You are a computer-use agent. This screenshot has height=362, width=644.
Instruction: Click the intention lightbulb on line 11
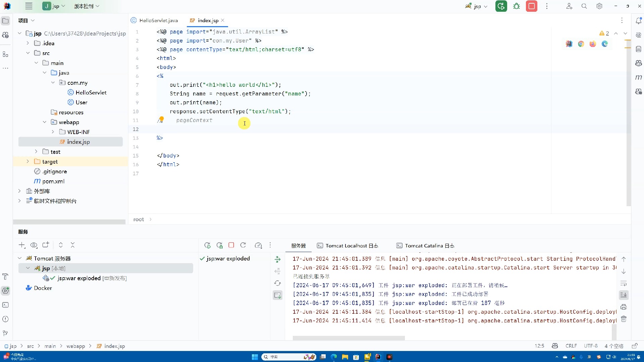pyautogui.click(x=161, y=120)
